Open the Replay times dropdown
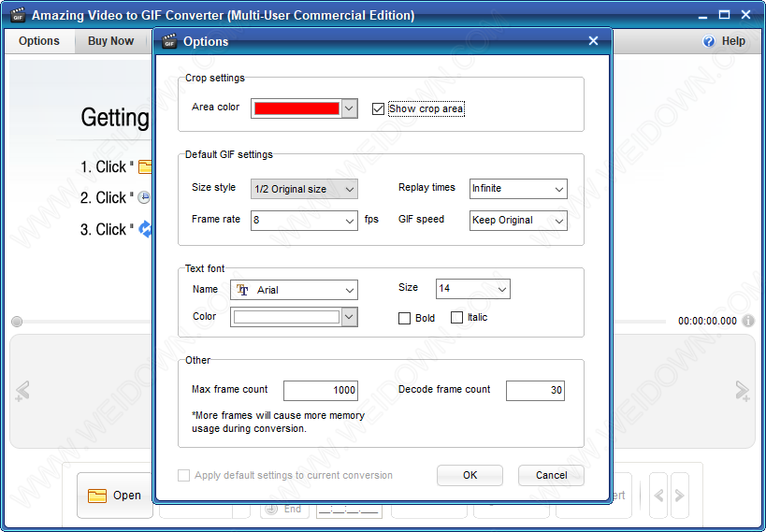766x532 pixels. [518, 189]
